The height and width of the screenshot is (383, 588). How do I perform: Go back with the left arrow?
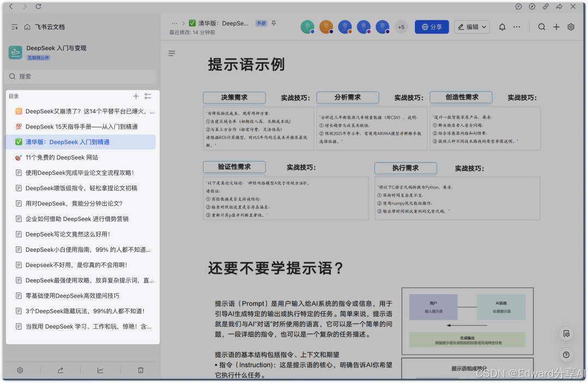pos(11,7)
